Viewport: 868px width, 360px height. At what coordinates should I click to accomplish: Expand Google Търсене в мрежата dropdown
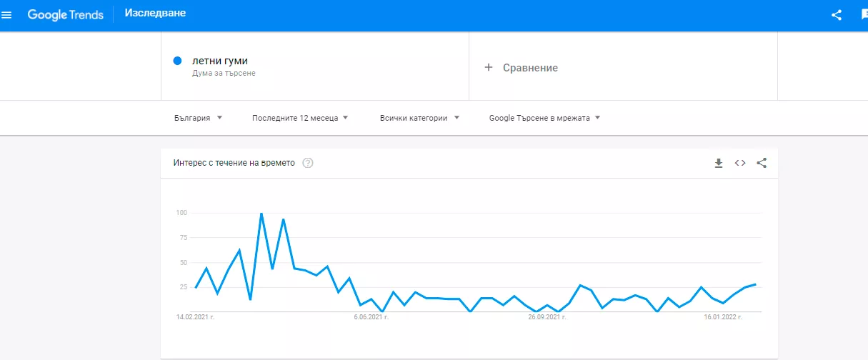(x=545, y=118)
